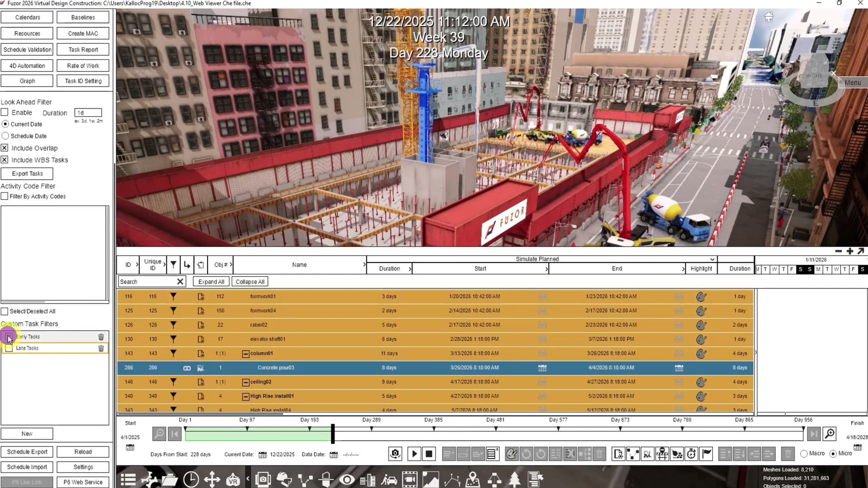Viewport: 868px width, 488px height.
Task: Expand the End column arrow
Action: click(683, 269)
